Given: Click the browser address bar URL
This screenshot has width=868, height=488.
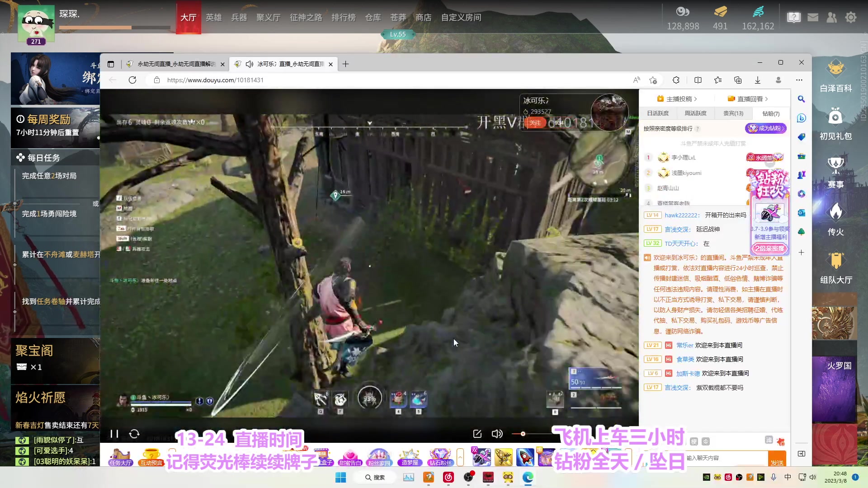Looking at the screenshot, I should pos(215,80).
